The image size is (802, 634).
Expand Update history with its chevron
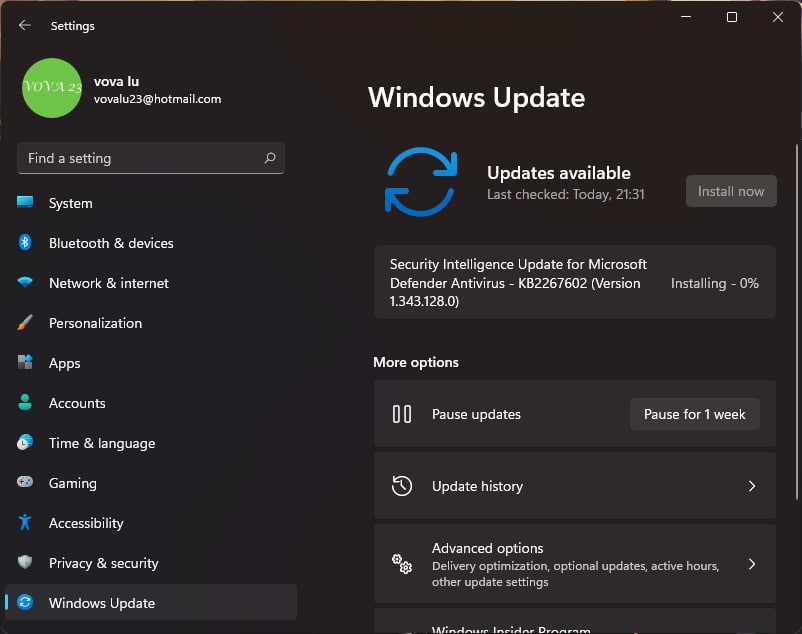click(752, 486)
